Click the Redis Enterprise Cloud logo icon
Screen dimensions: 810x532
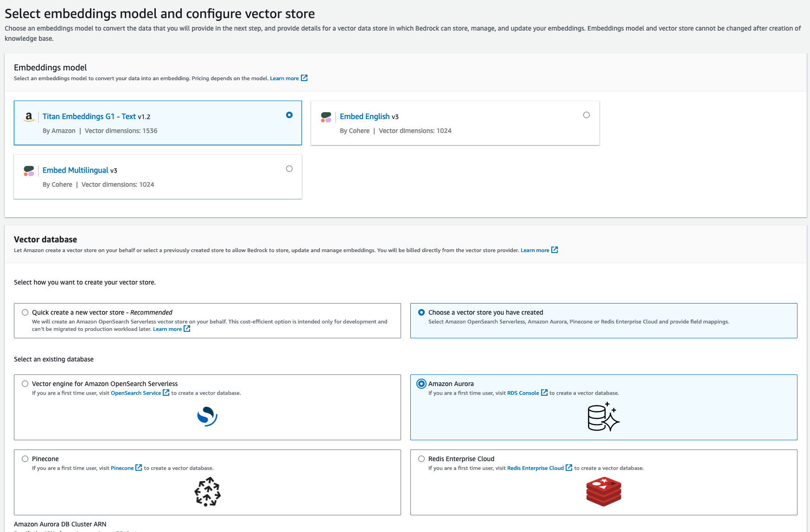(x=603, y=492)
